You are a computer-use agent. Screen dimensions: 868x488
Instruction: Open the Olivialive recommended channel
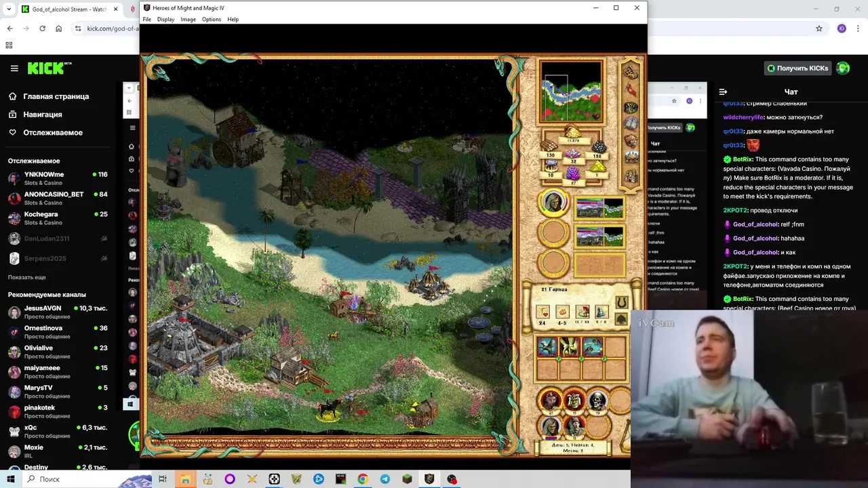point(58,352)
